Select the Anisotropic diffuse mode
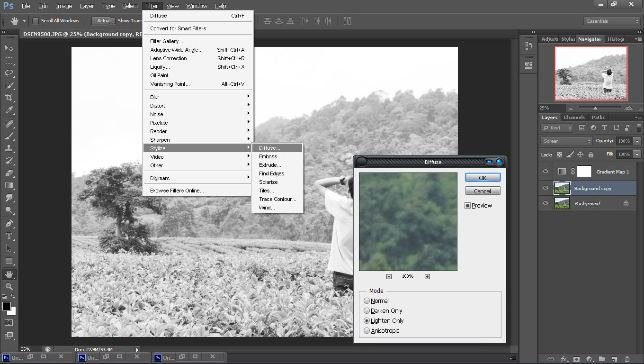 click(x=367, y=330)
